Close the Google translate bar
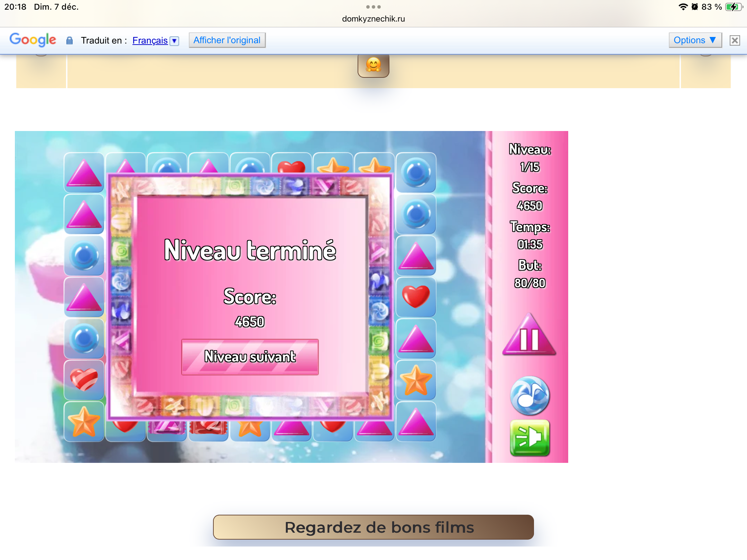Viewport: 747px width, 560px height. coord(735,40)
